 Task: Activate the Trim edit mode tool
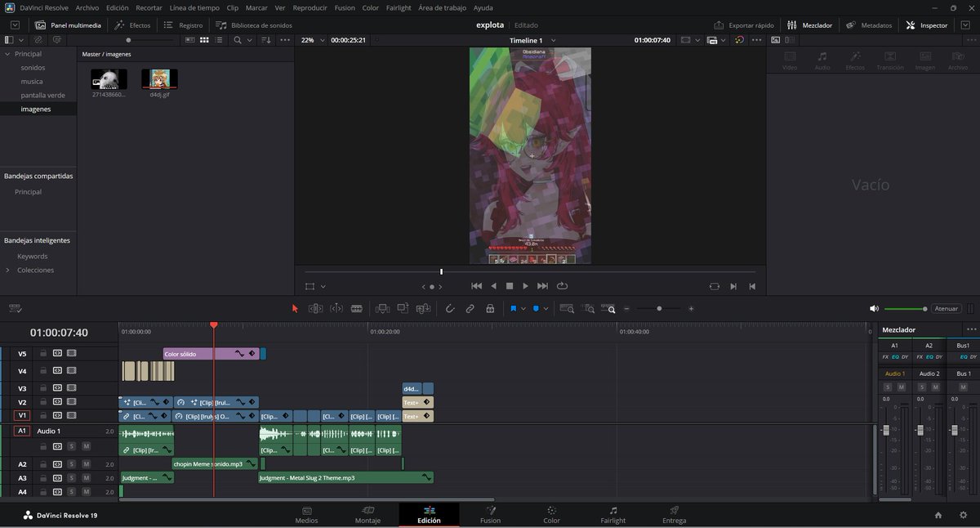(x=315, y=308)
